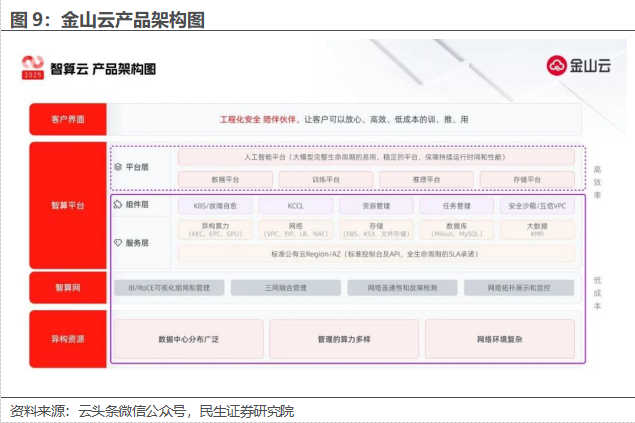The width and height of the screenshot is (635, 423).
Task: Click the 服务层 heart icon
Action: click(x=118, y=242)
